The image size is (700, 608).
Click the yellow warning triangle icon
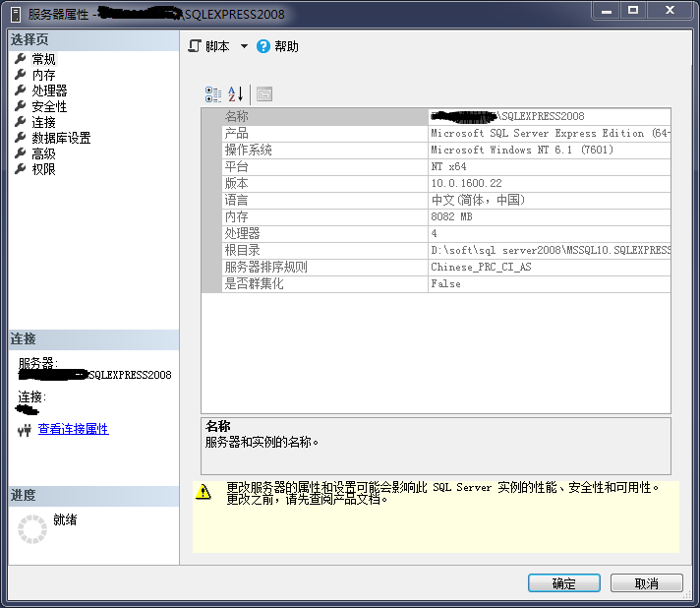pos(204,492)
